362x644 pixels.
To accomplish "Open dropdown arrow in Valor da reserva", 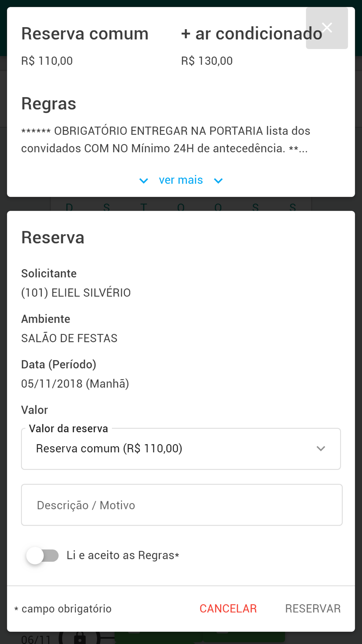I will coord(321,449).
